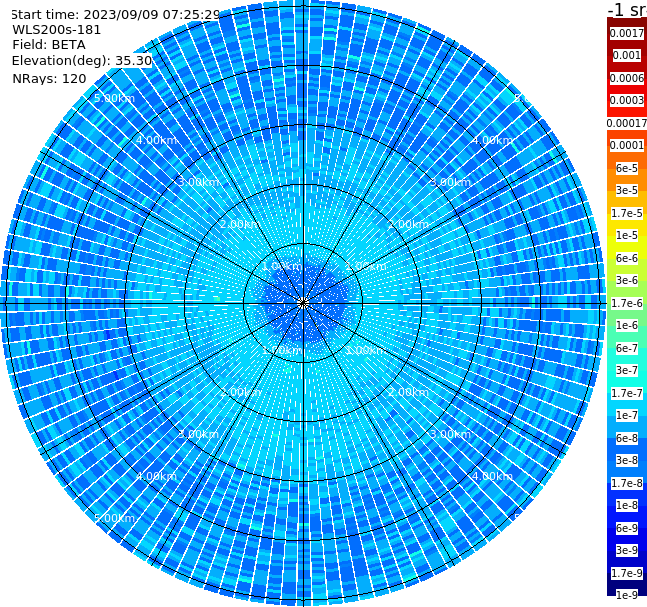Click colorbar value 0.0006
Image resolution: width=647 pixels, height=607 pixels.
click(x=627, y=78)
